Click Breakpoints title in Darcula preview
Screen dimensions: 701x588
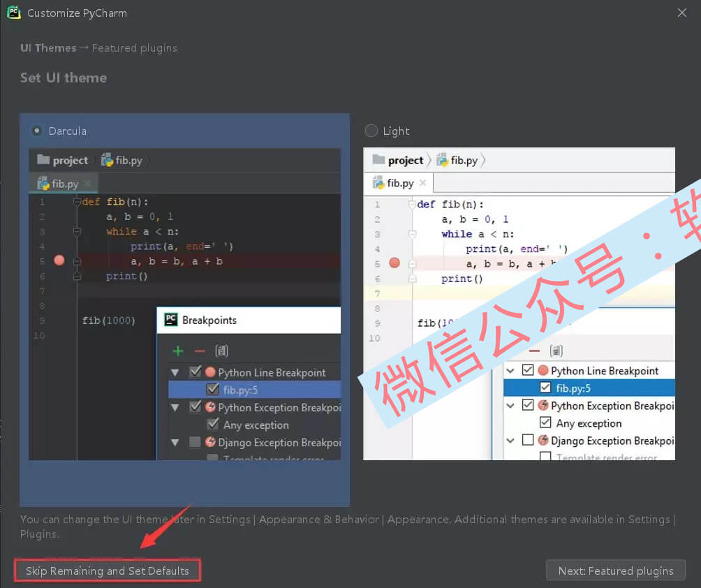[209, 320]
